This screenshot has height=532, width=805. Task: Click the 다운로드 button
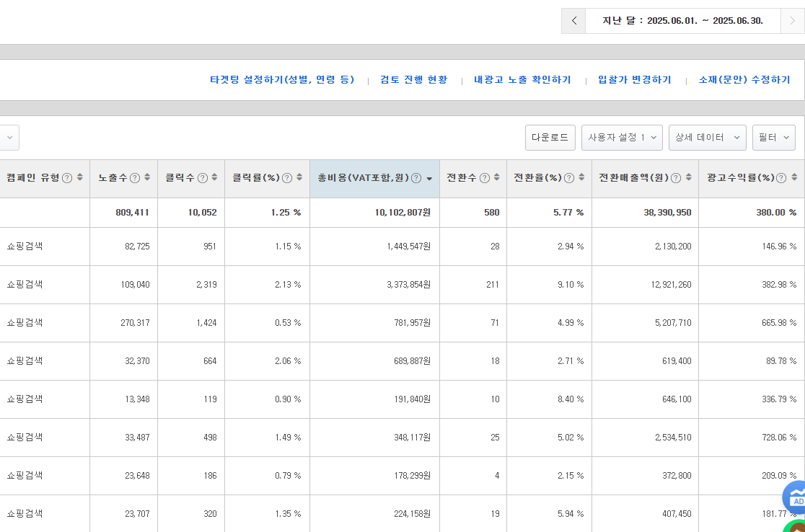(x=550, y=138)
